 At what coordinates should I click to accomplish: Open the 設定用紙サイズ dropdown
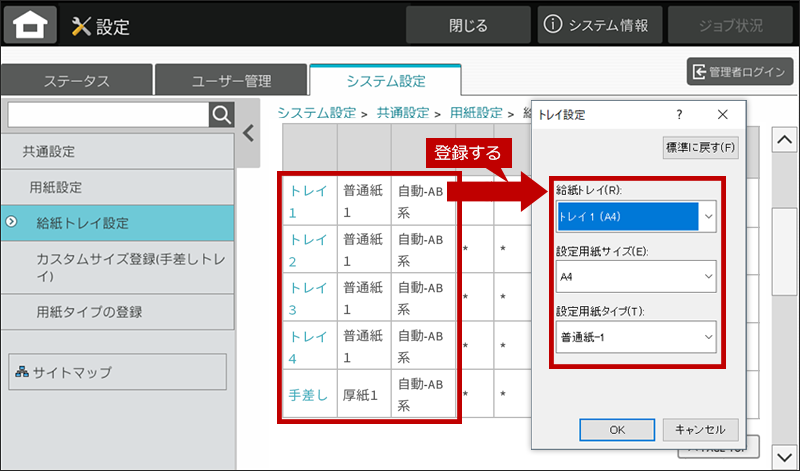708,275
